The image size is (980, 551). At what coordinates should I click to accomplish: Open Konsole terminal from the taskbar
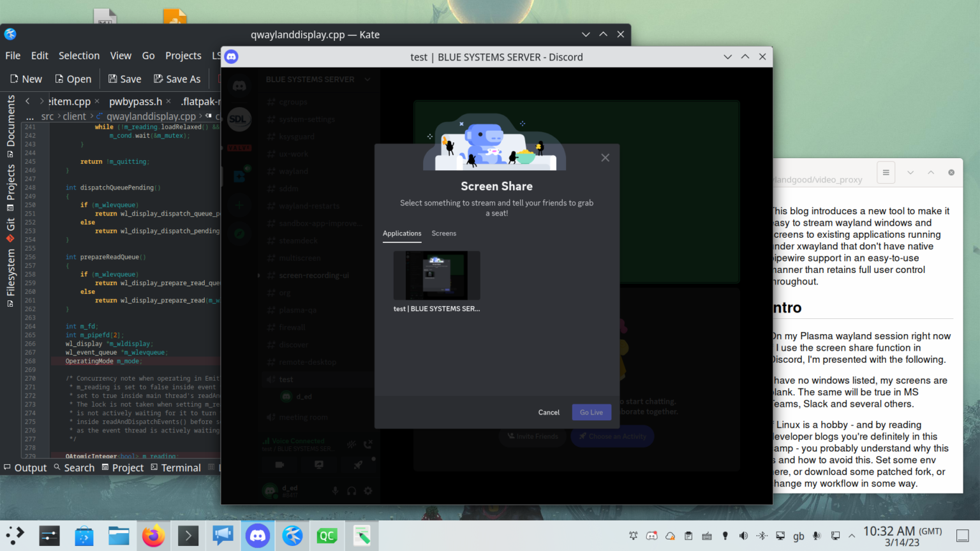(188, 536)
